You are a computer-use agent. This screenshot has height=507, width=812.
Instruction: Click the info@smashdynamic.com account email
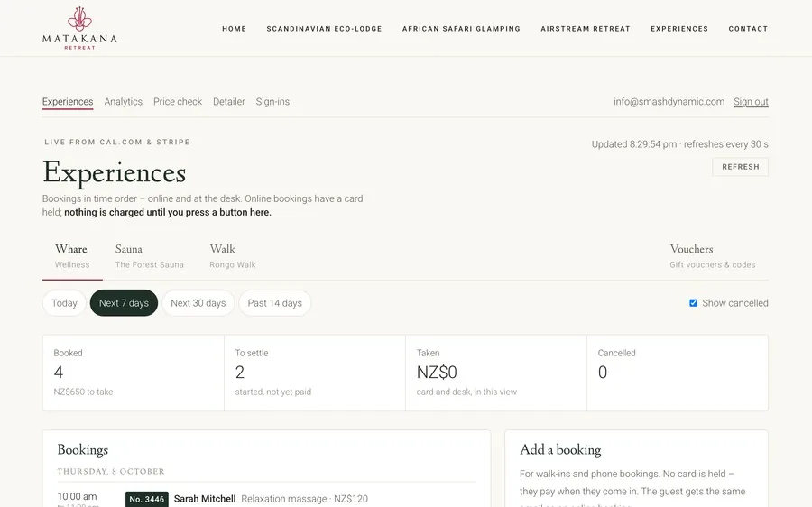click(669, 102)
